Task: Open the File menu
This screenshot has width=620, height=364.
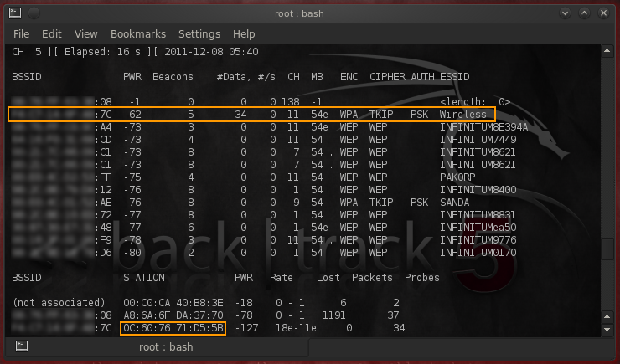Action: click(x=21, y=34)
